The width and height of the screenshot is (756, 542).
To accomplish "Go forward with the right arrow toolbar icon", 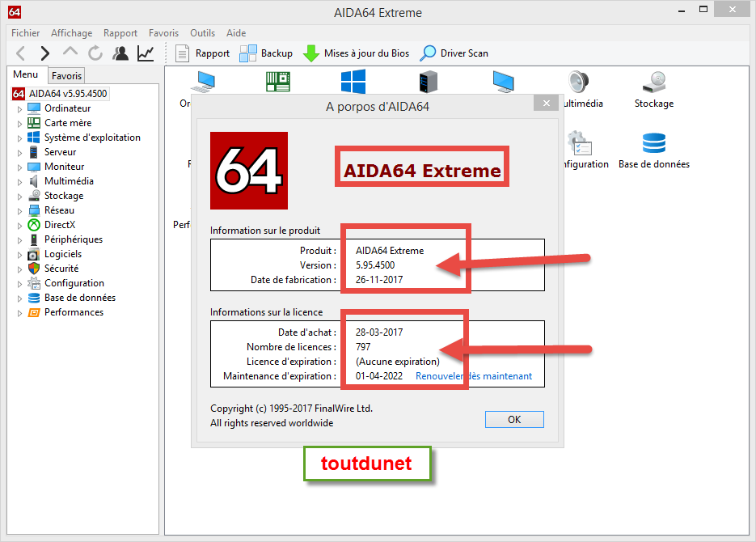I will (x=44, y=53).
